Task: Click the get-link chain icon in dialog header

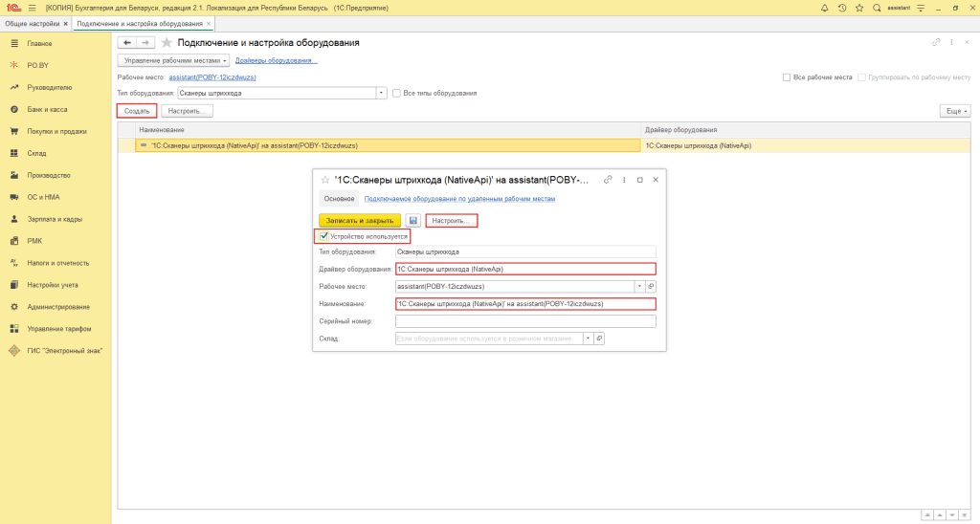Action: tap(608, 180)
